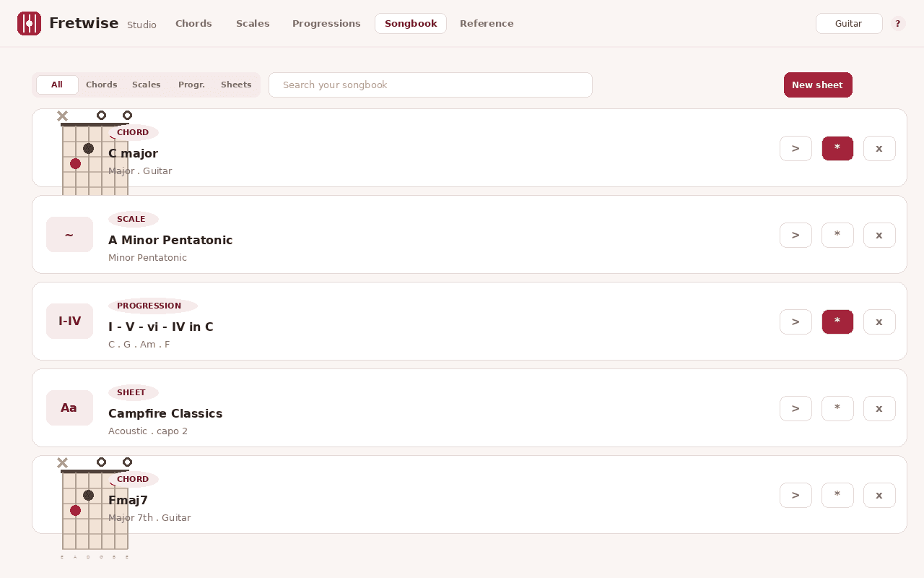Switch to the Progressions nav tab

(x=326, y=23)
